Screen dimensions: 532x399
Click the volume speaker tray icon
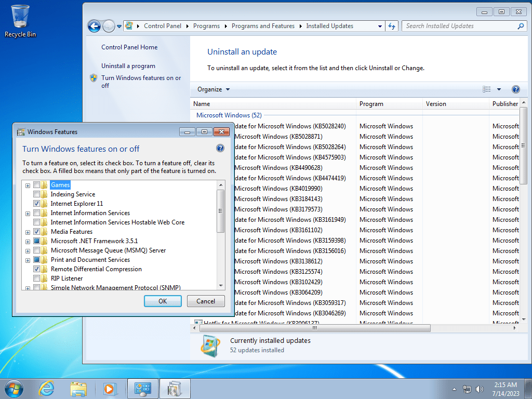(479, 389)
